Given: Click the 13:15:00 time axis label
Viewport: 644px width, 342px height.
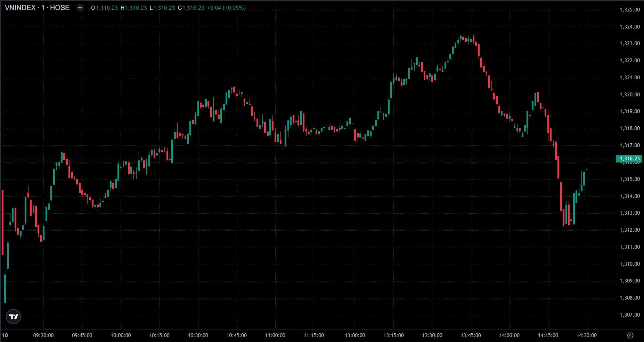Looking at the screenshot, I should click(394, 335).
